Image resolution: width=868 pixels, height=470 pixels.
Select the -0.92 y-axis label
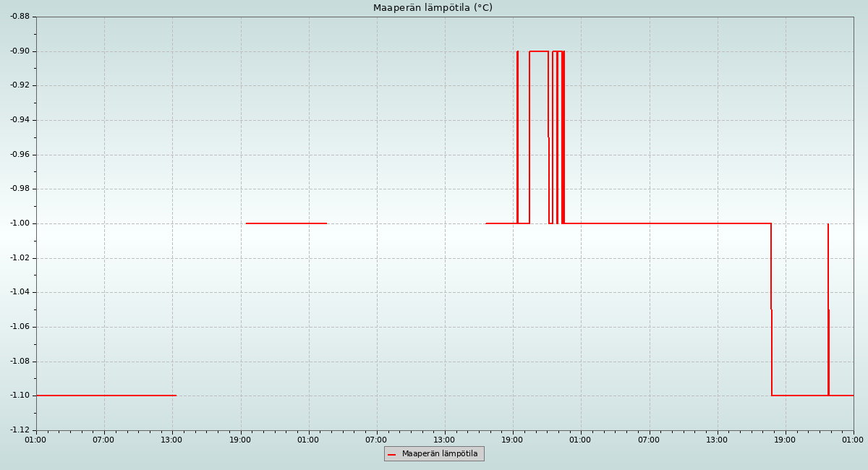18,85
